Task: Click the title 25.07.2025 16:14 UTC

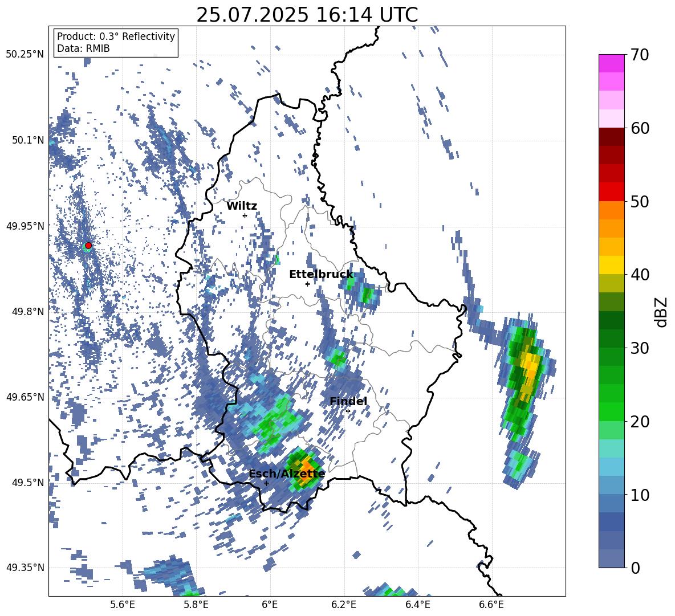Action: 307,15
